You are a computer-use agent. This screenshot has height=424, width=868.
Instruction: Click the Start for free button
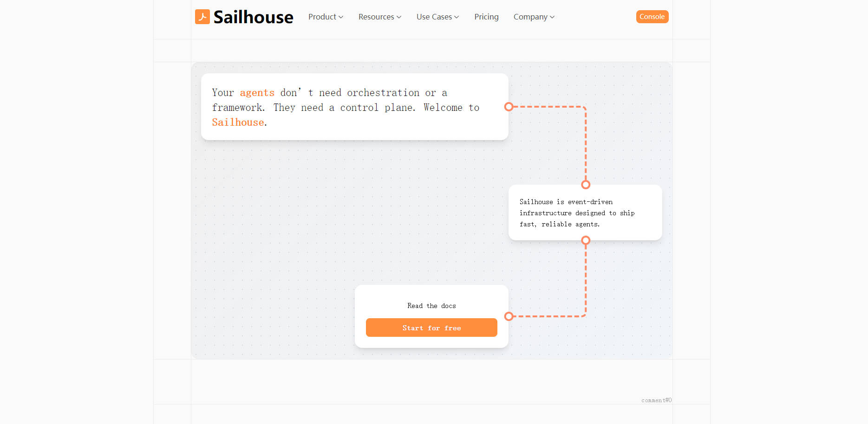click(x=431, y=328)
